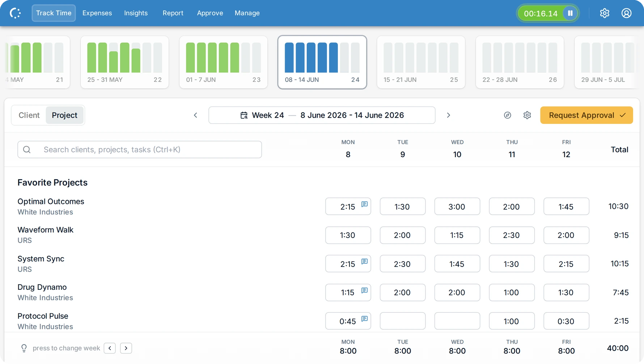Image resolution: width=644 pixels, height=364 pixels.
Task: Click the search magnifier icon
Action: (27, 150)
